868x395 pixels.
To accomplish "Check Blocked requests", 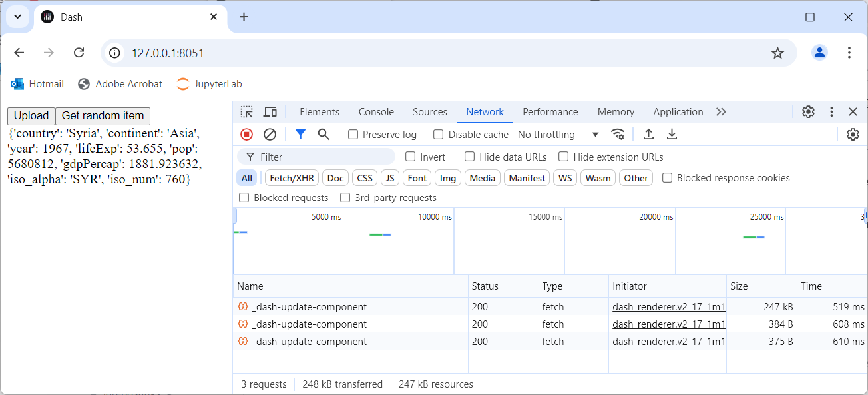I will pos(244,198).
